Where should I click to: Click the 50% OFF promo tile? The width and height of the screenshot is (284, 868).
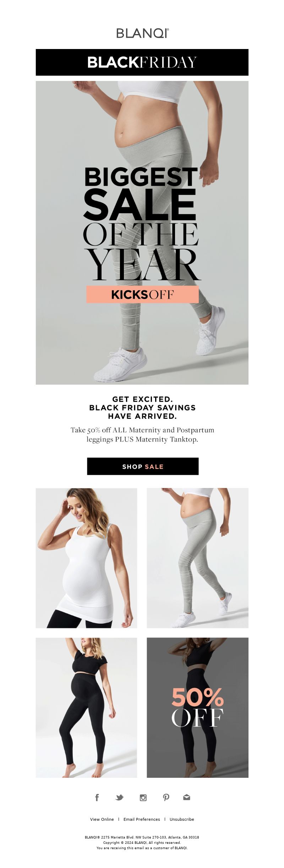tap(198, 707)
